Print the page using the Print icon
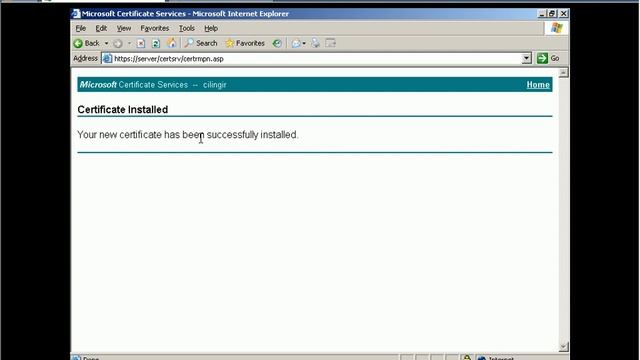Image resolution: width=640 pixels, height=360 pixels. (316, 43)
